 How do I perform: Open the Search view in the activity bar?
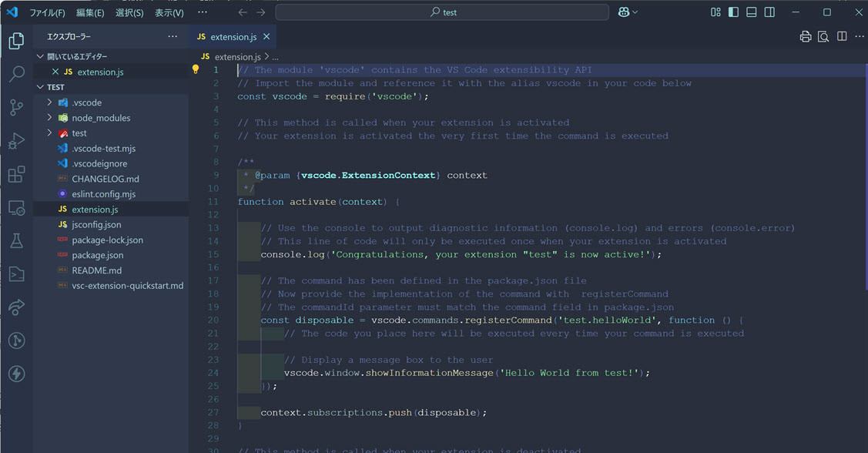(16, 74)
